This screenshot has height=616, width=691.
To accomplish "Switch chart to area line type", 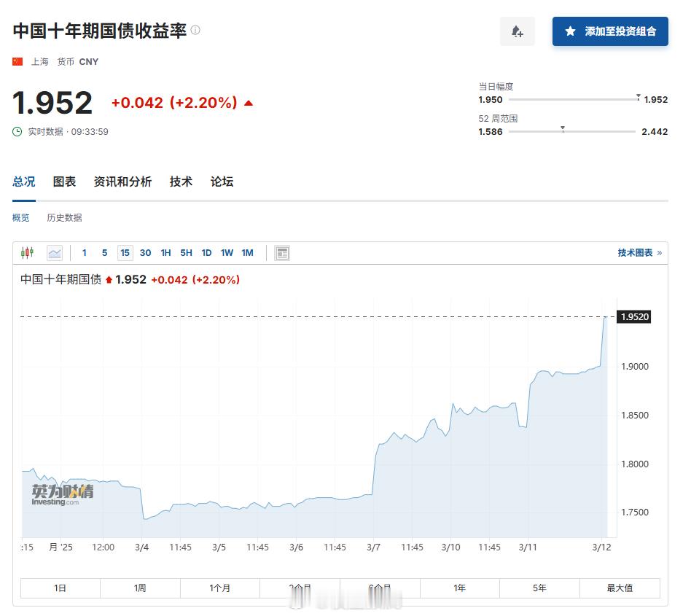I will 55,253.
